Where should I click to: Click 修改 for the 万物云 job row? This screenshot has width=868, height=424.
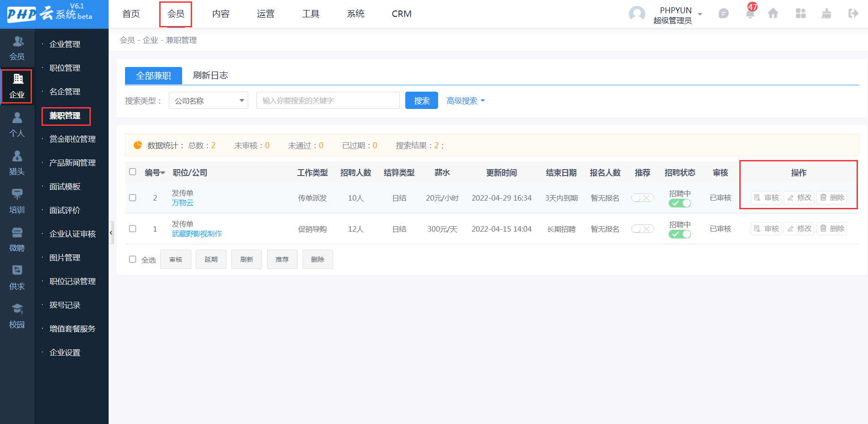click(x=799, y=197)
